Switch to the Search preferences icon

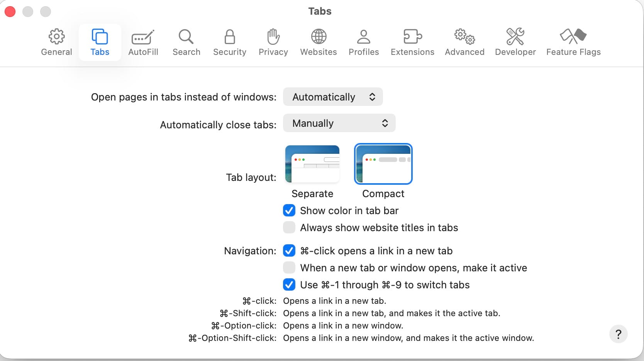coord(186,42)
